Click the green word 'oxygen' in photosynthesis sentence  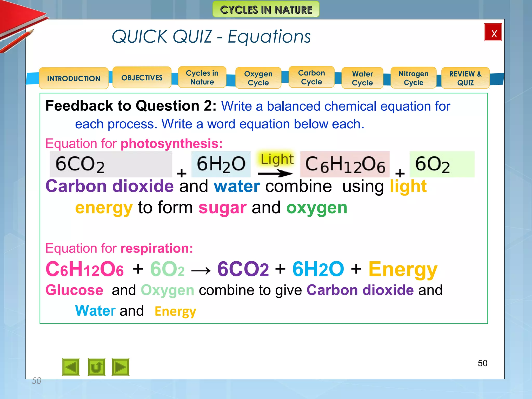click(317, 208)
